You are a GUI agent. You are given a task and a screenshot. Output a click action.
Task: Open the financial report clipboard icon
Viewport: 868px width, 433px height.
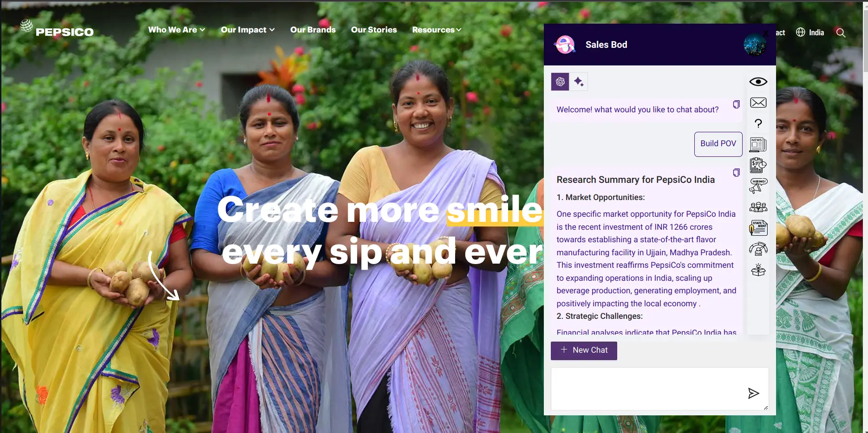click(758, 165)
